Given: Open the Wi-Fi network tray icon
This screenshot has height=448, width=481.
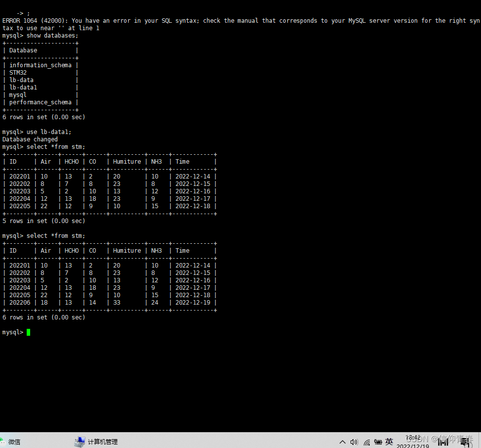Looking at the screenshot, I should 367,442.
